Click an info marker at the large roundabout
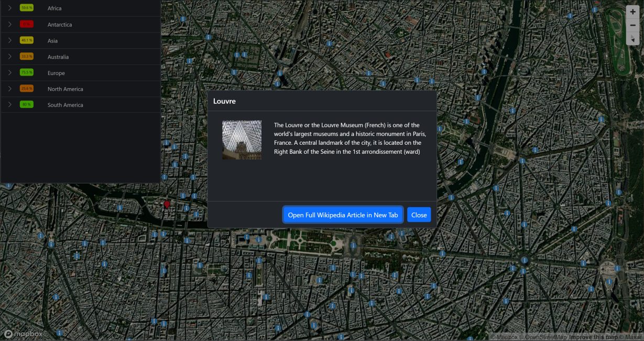This screenshot has height=341, width=644. (x=524, y=260)
